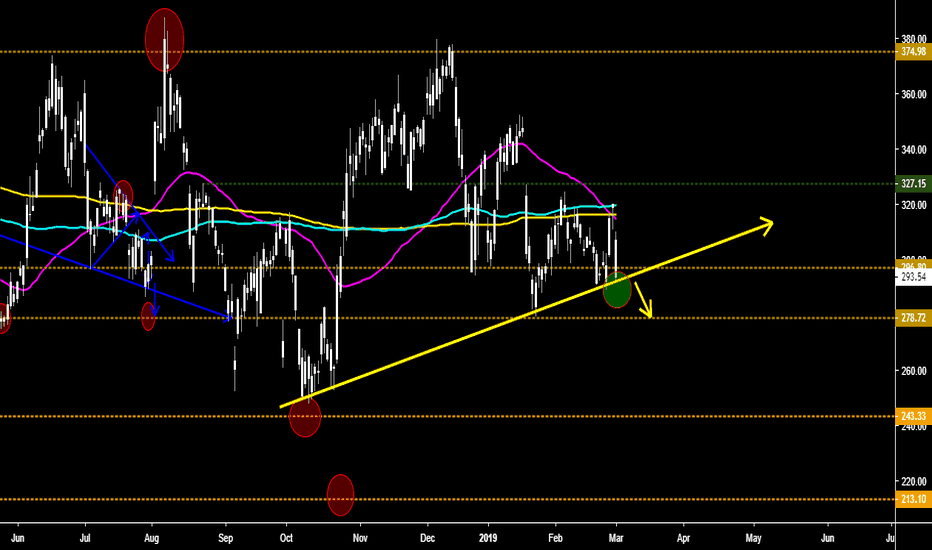Select the red ellipse at 213.10 level
The height and width of the screenshot is (550, 932).
pos(341,495)
